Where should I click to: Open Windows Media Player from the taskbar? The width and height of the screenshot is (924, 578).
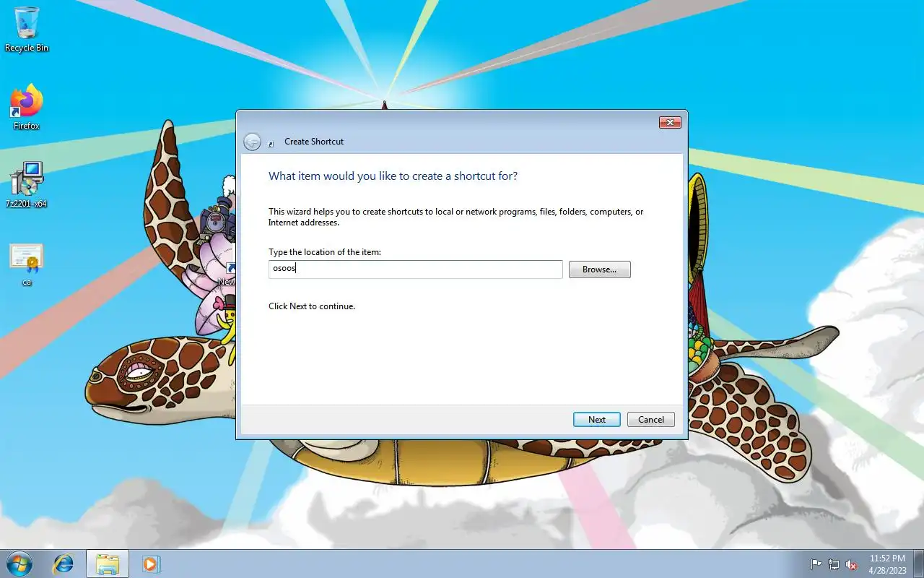[x=151, y=564]
